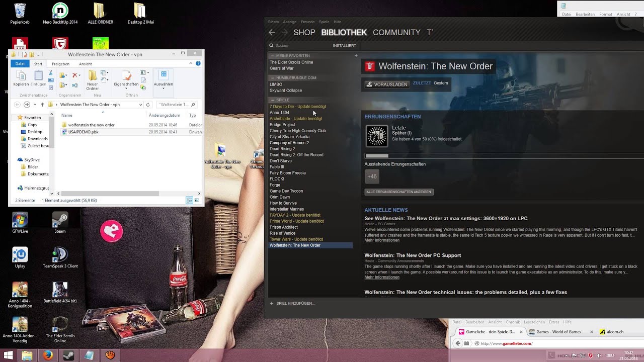Open Explorer help question mark icon
Viewport: 644px width, 362px height.
coord(198,64)
